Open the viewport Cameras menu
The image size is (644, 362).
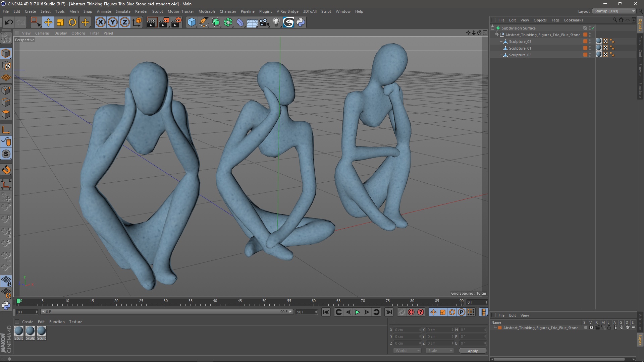(x=42, y=33)
